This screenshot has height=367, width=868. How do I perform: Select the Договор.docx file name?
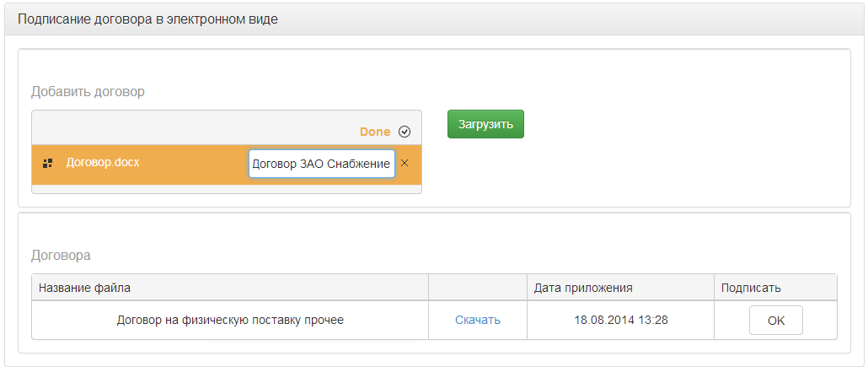(103, 163)
